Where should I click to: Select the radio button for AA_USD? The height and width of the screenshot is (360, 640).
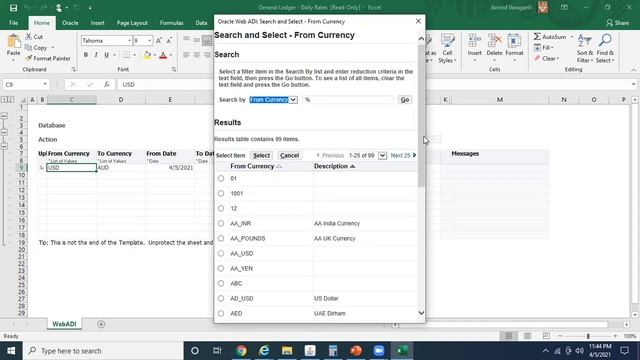[221, 253]
